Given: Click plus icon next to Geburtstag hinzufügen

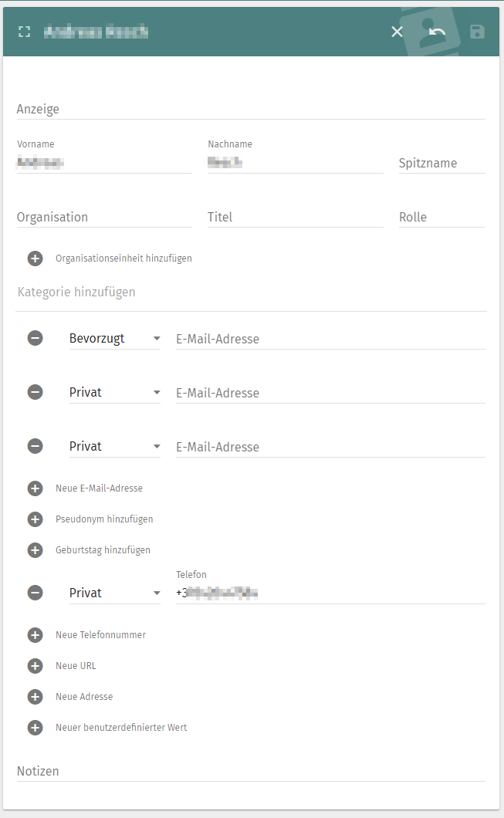Looking at the screenshot, I should point(36,550).
